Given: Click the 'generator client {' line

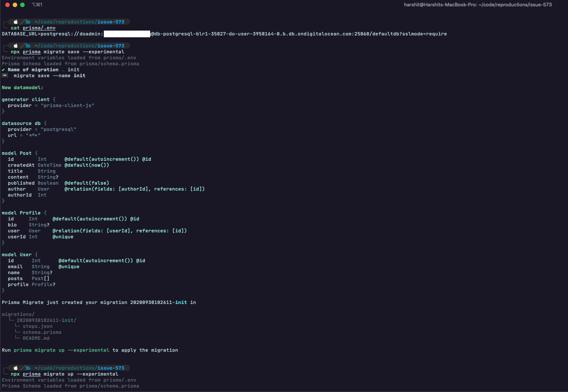Looking at the screenshot, I should coord(28,100).
